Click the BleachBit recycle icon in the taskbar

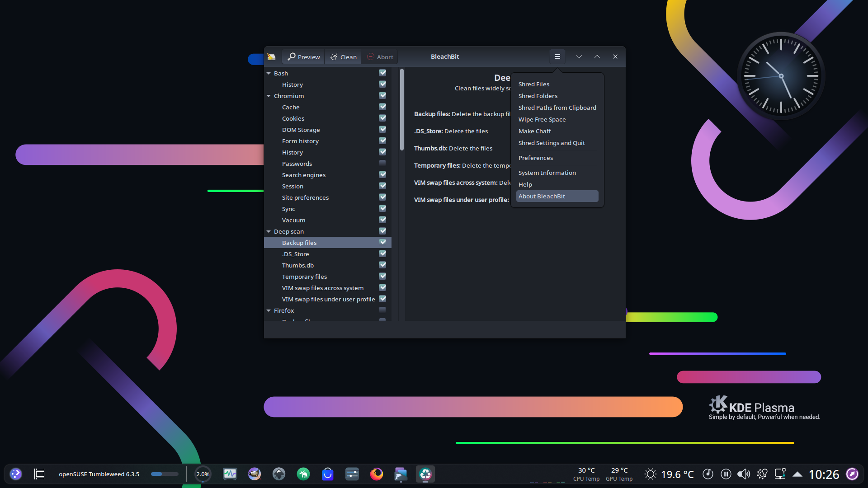tap(425, 474)
